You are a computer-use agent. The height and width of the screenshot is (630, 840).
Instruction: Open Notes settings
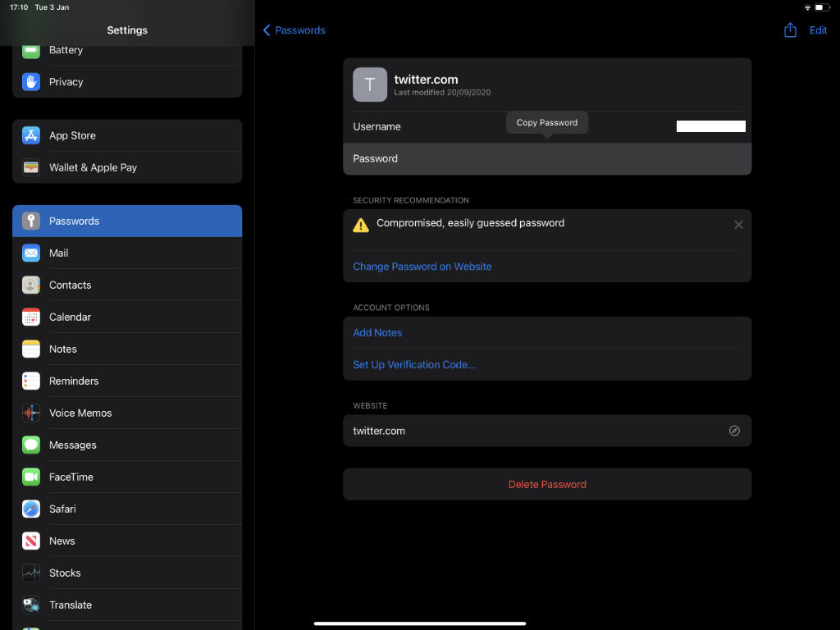(127, 349)
